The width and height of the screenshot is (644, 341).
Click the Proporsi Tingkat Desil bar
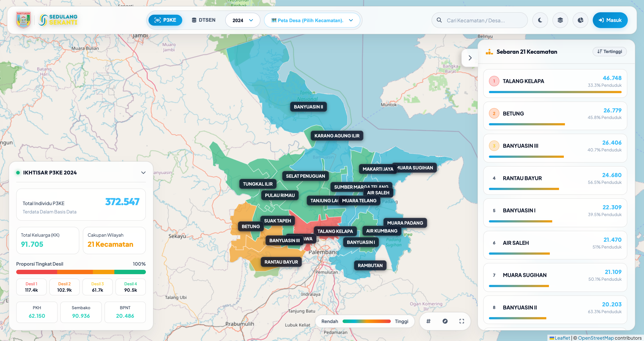click(81, 272)
